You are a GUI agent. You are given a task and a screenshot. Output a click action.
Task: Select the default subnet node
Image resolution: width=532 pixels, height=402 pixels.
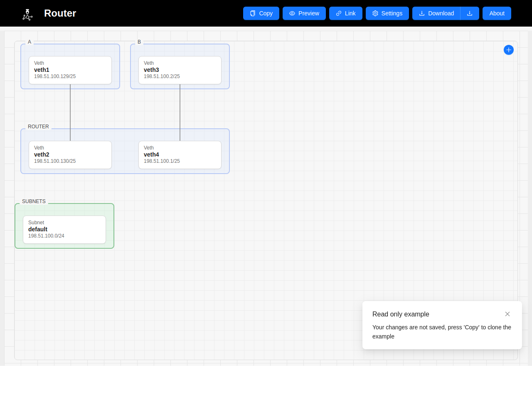tap(64, 230)
